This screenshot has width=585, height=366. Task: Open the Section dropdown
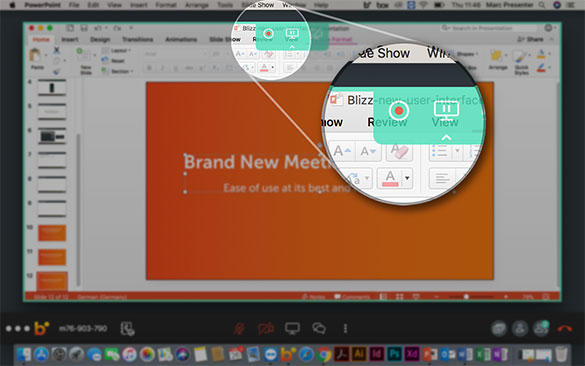116,71
